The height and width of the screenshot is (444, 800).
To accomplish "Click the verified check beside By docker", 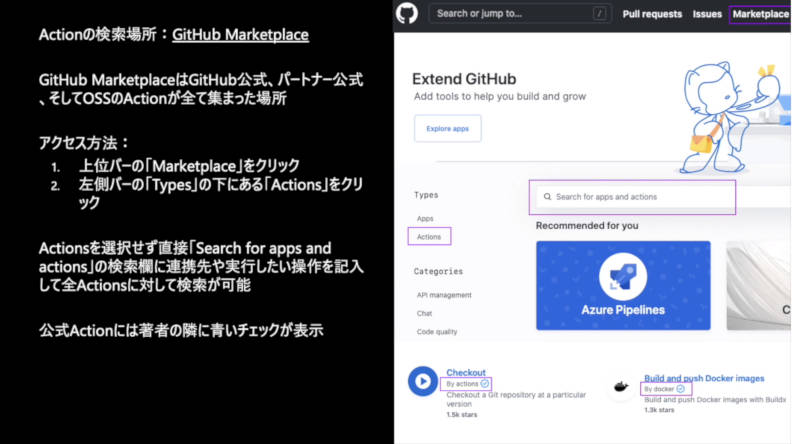I will click(680, 389).
